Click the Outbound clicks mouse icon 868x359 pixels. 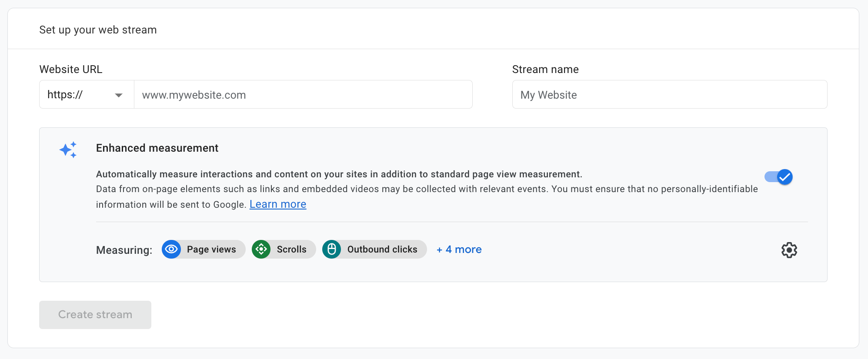pos(331,249)
